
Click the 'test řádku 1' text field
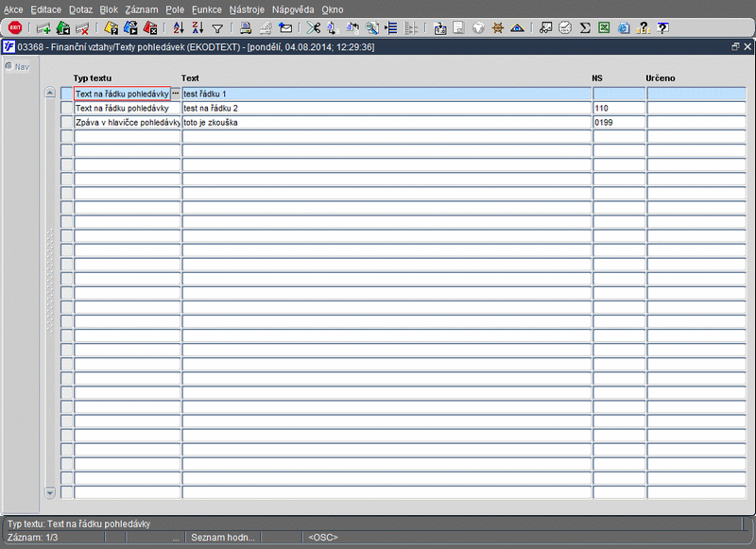[387, 94]
